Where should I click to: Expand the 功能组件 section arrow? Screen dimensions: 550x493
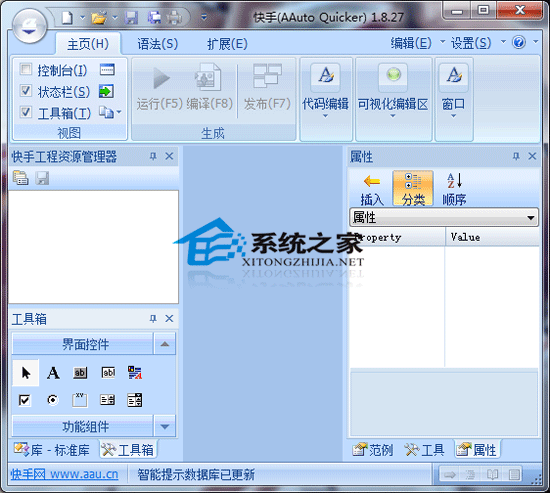[165, 427]
